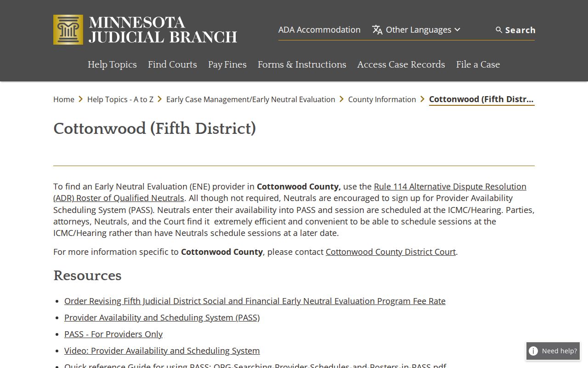
Task: Click the Cottonwood (Fifth District) page heading
Action: click(155, 128)
